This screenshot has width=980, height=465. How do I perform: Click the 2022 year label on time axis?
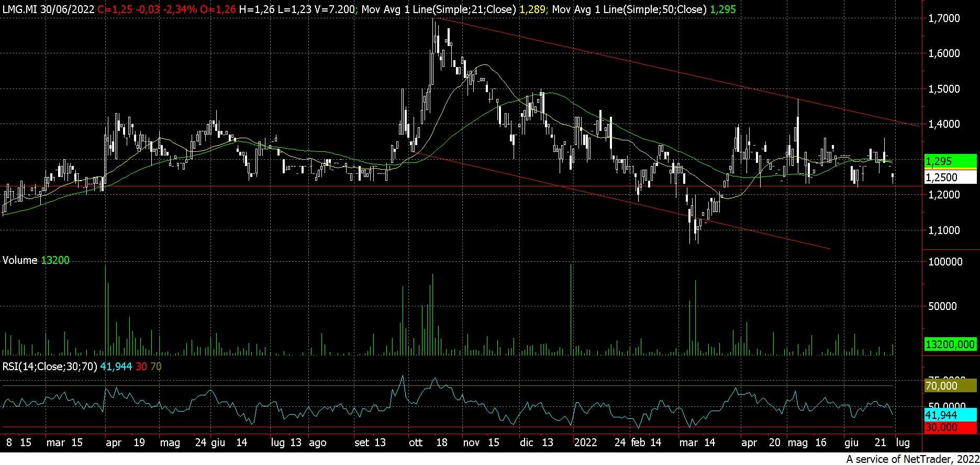[585, 442]
